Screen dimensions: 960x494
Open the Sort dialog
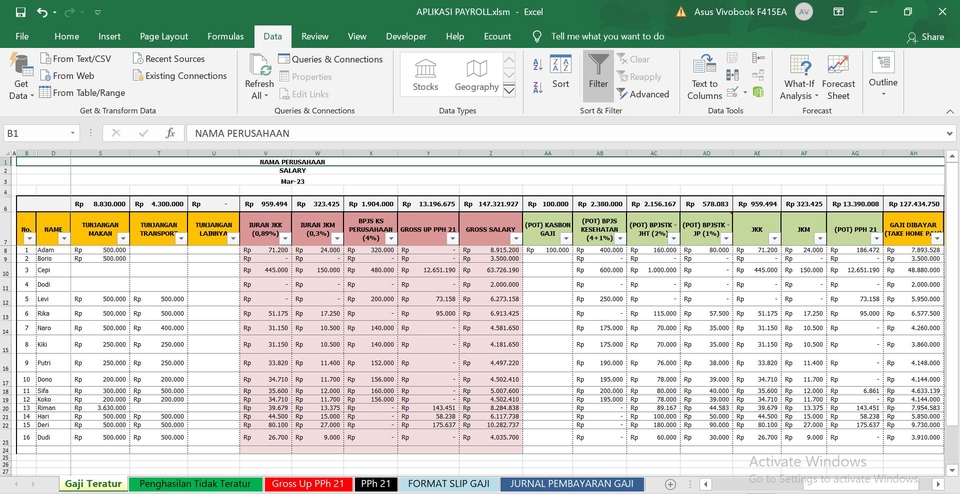[x=561, y=72]
